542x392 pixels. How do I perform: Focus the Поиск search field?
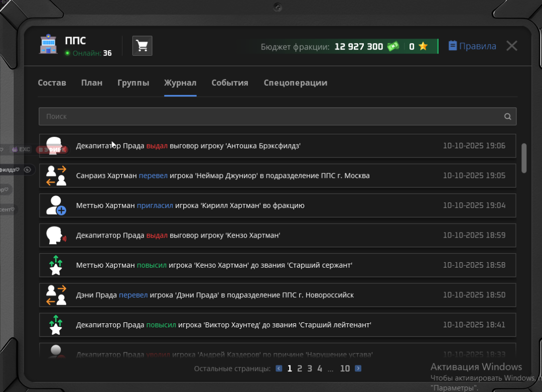(271, 116)
